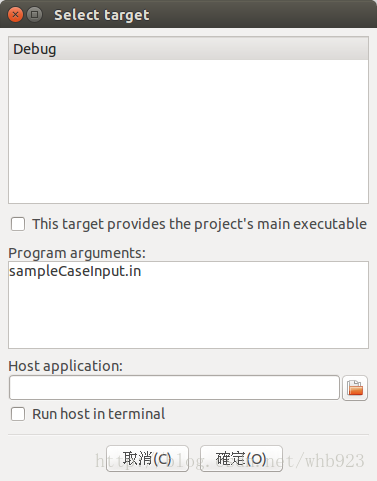Click blank area below sampleCaseInput.in text
This screenshot has width=377, height=481.
coord(188,313)
